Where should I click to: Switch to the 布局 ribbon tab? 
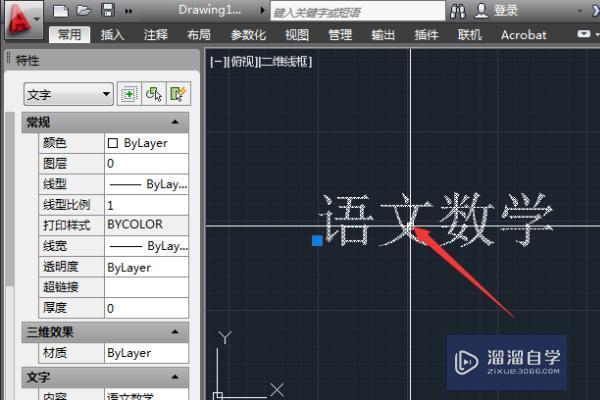click(x=199, y=35)
